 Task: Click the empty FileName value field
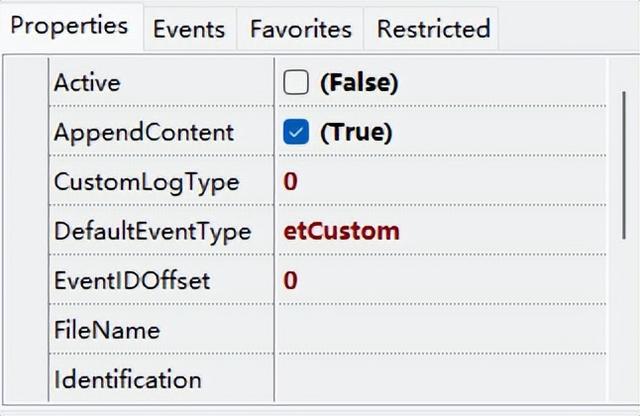tap(440, 329)
